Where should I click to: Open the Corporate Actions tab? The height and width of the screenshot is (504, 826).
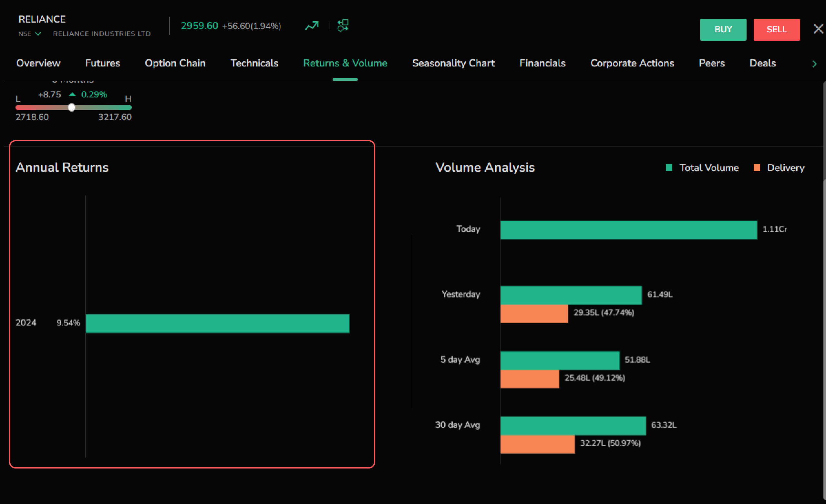click(x=632, y=63)
